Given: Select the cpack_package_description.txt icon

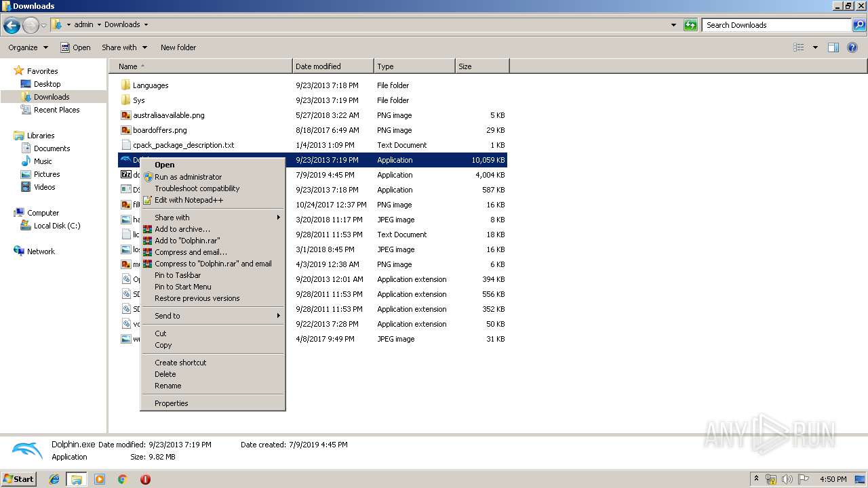Looking at the screenshot, I should click(125, 145).
